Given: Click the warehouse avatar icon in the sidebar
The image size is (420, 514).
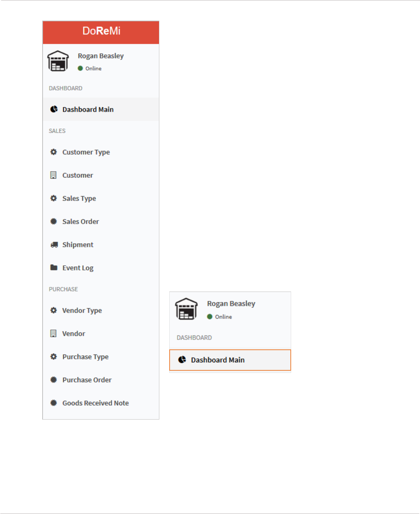Looking at the screenshot, I should [58, 61].
